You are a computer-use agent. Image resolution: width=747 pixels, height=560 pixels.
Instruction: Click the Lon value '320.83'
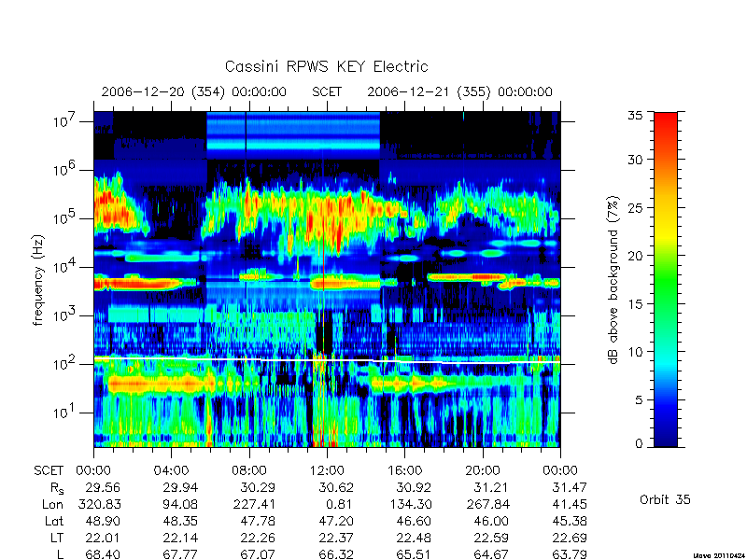pos(100,504)
